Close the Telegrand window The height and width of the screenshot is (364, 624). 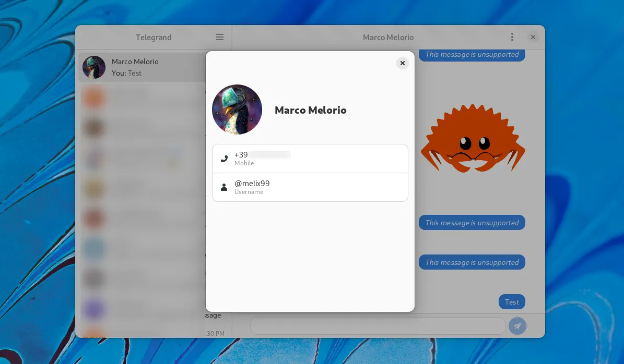tap(533, 37)
